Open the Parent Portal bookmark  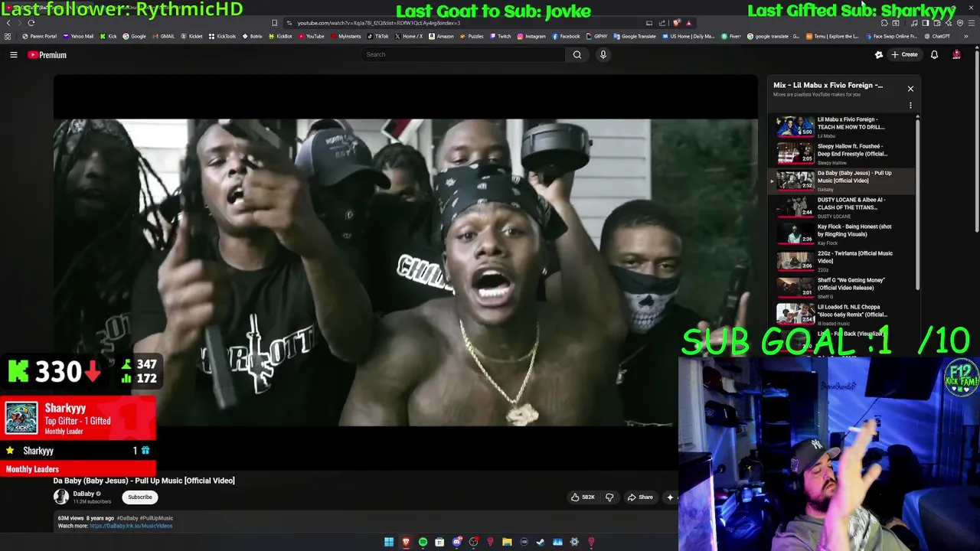pos(40,37)
